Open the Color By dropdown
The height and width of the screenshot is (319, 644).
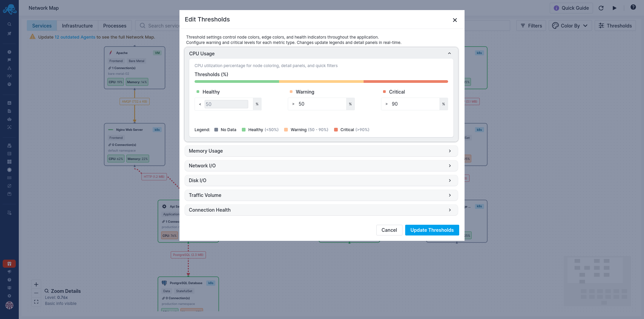tap(570, 26)
